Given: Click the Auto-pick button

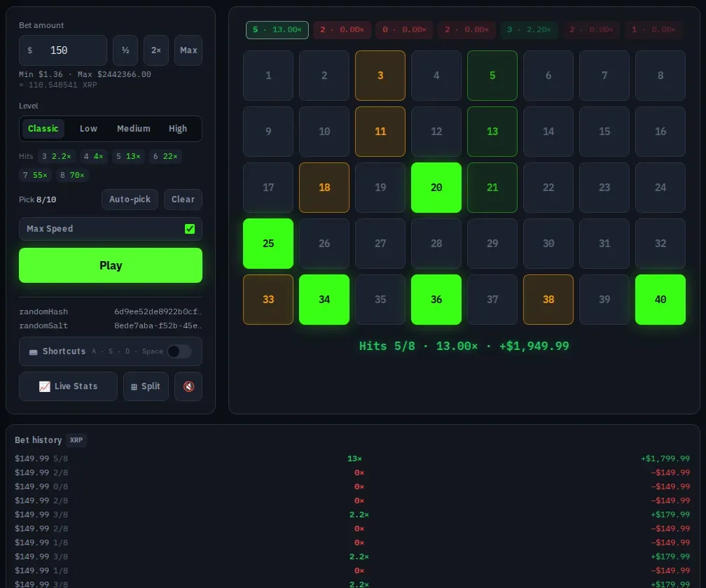Looking at the screenshot, I should (130, 199).
